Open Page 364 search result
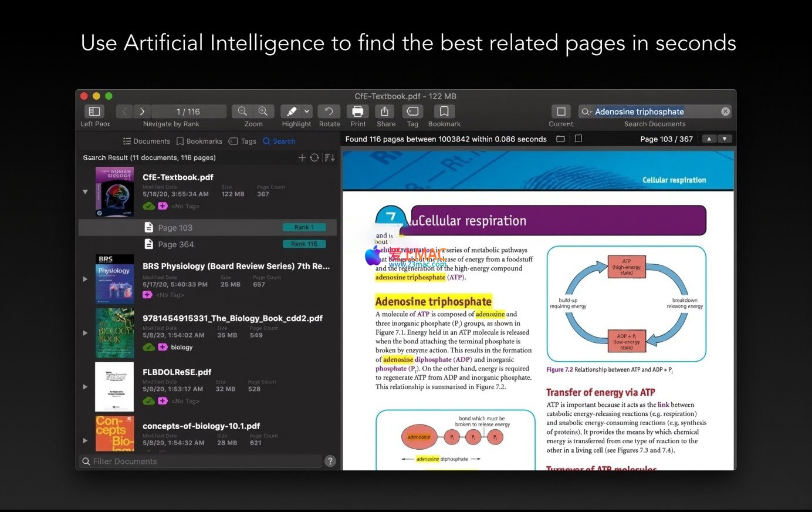Viewport: 812px width, 512px height. coord(175,244)
